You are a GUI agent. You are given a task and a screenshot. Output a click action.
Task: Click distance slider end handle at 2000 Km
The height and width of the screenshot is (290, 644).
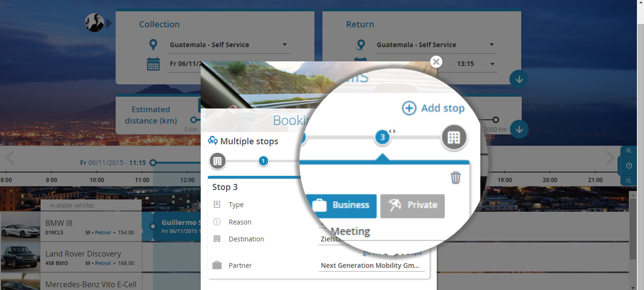[495, 120]
